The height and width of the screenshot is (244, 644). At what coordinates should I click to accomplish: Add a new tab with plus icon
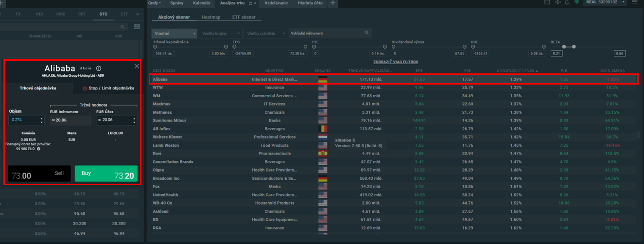coord(332,3)
